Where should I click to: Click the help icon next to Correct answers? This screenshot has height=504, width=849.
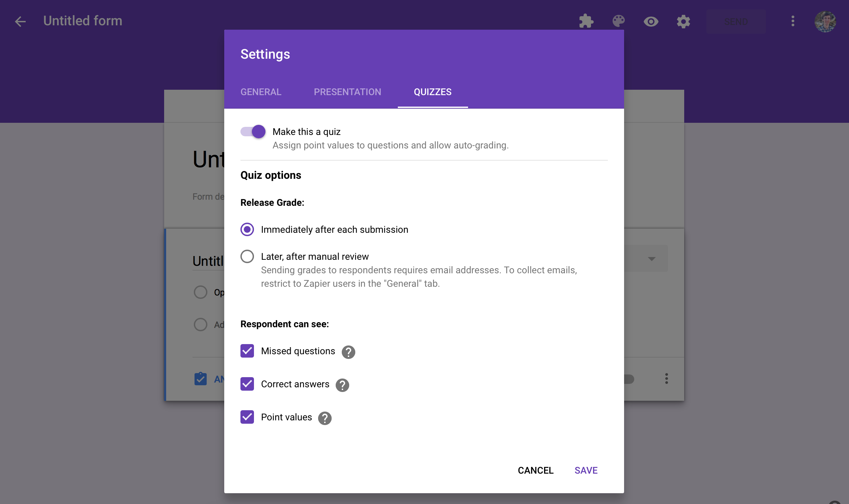click(342, 384)
